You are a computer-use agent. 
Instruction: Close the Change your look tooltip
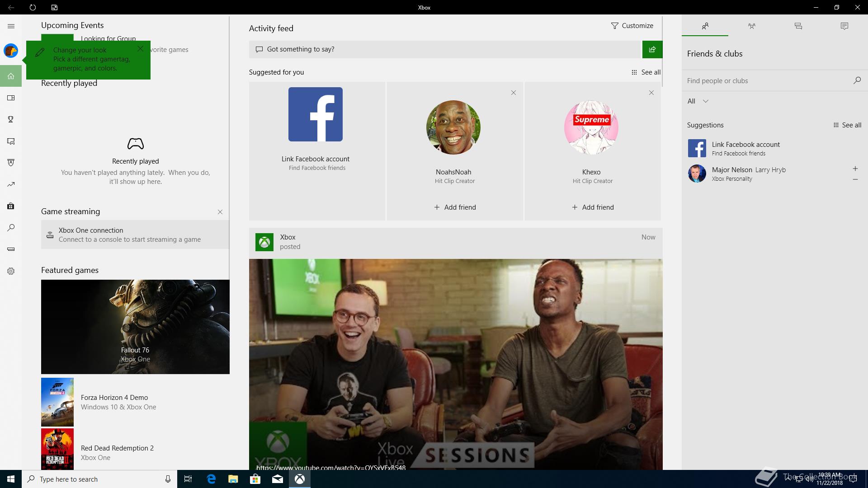click(140, 48)
